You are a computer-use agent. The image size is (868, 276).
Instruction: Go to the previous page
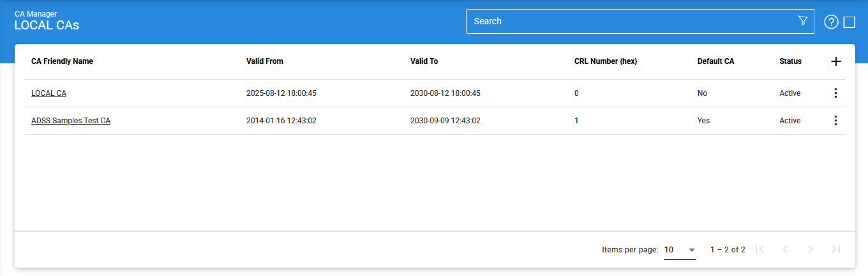pyautogui.click(x=785, y=250)
